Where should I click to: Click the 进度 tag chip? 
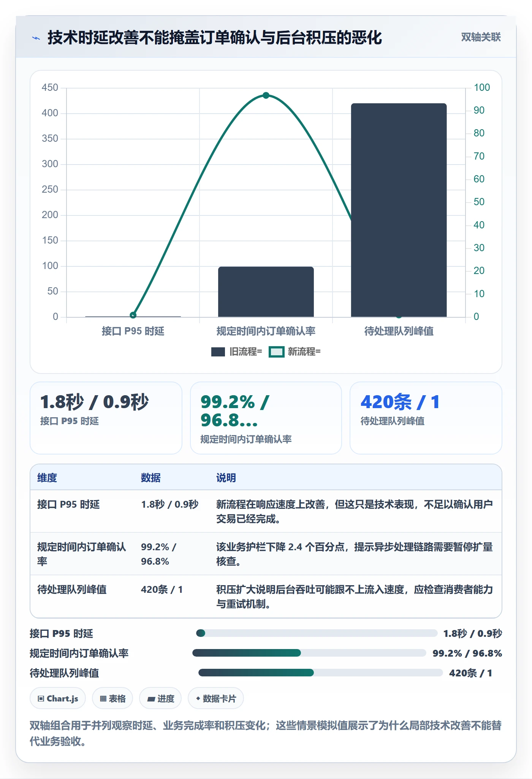click(x=160, y=698)
